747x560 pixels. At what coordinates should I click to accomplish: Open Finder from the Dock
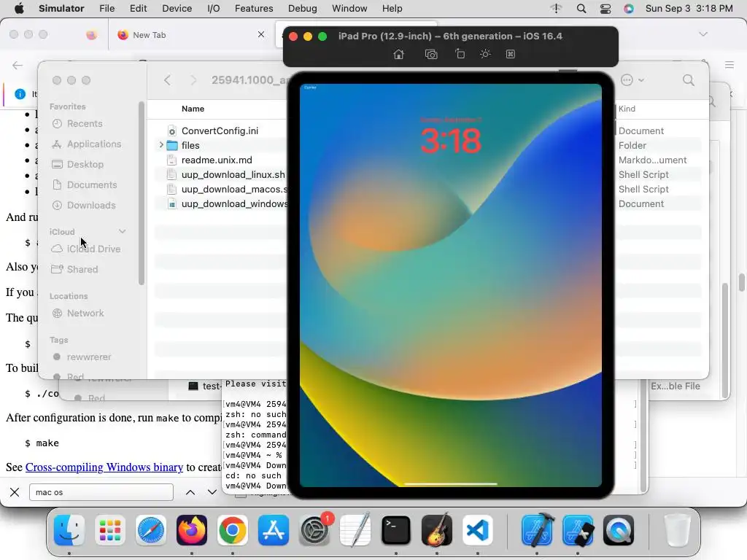pos(69,530)
